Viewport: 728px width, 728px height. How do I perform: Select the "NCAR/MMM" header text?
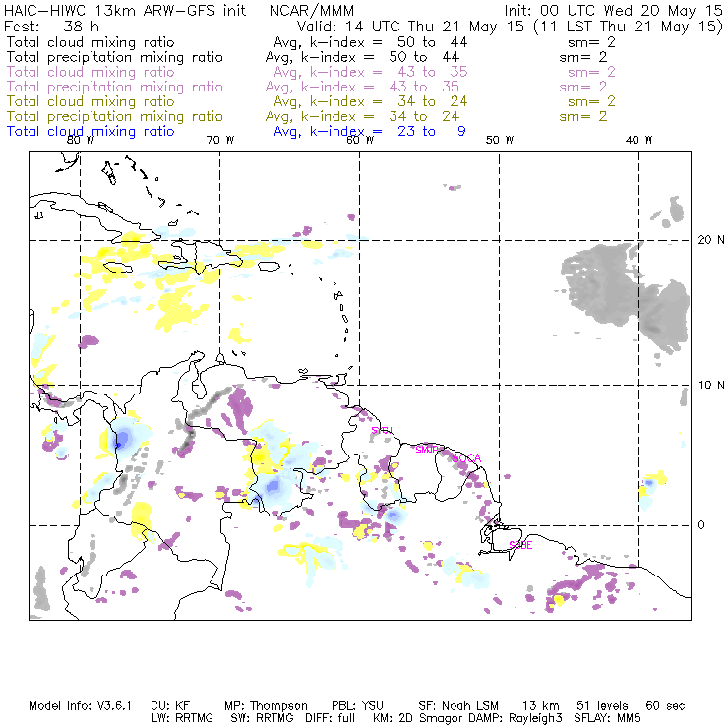coord(312,10)
